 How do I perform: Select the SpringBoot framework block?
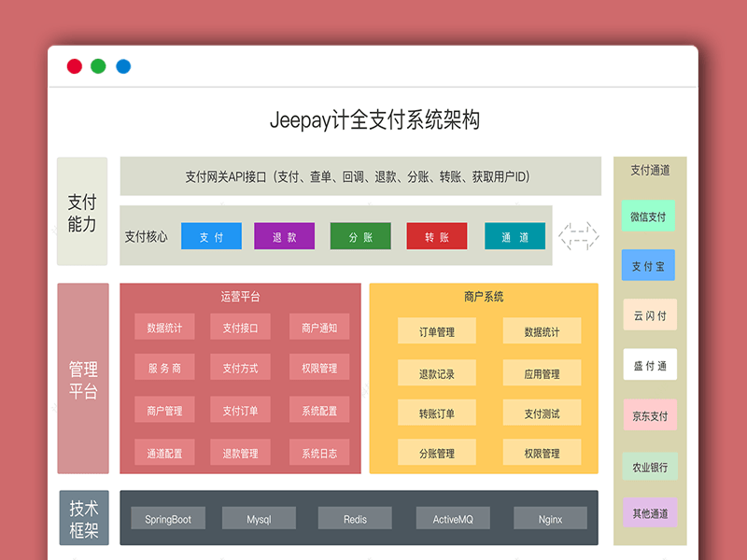tap(168, 518)
